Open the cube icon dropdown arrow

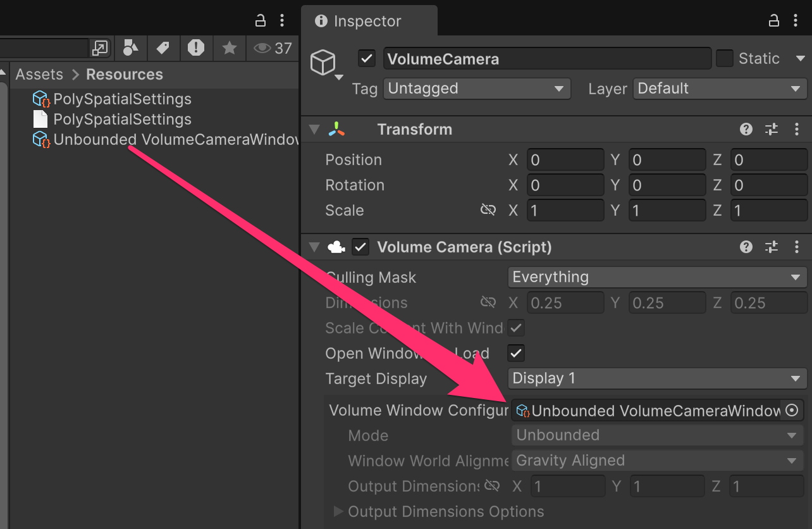coord(339,78)
